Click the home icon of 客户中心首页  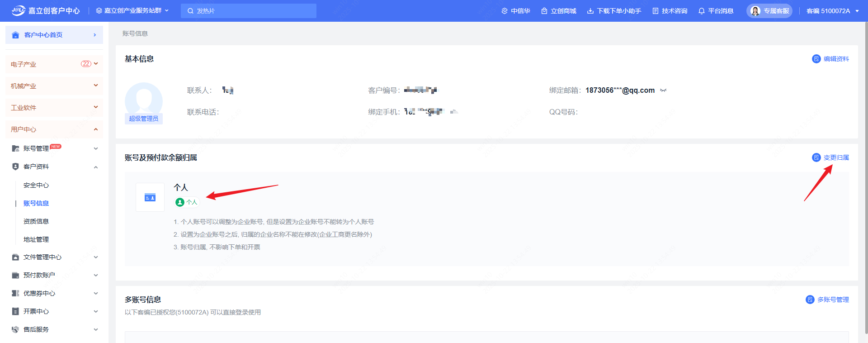[15, 35]
